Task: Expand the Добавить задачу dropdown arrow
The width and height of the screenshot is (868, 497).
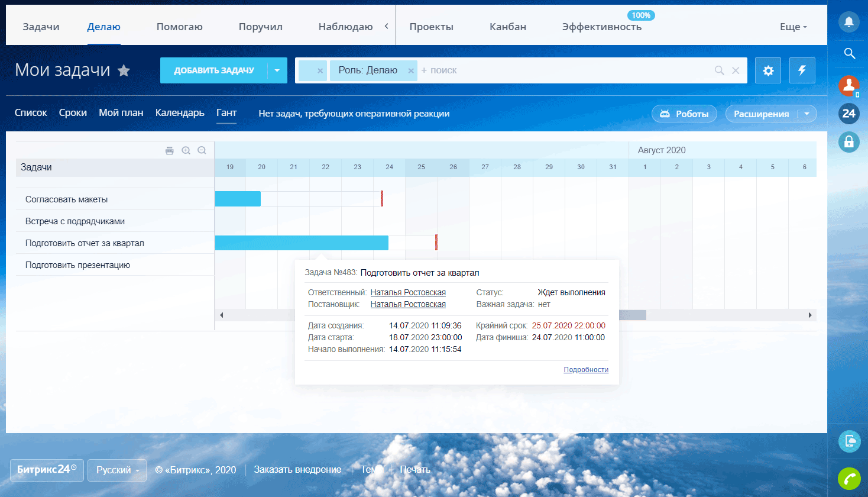Action: (x=277, y=70)
